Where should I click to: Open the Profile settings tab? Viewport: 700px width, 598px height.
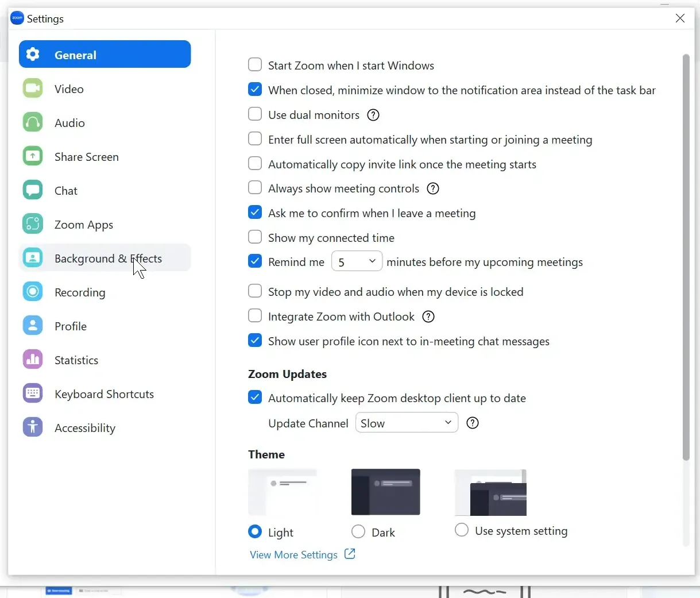105,326
